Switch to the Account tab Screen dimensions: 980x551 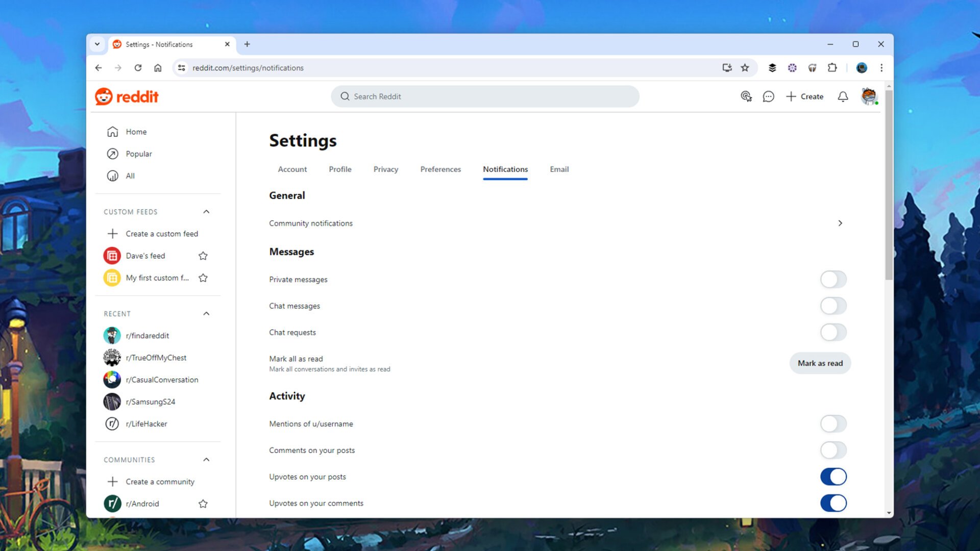click(292, 169)
